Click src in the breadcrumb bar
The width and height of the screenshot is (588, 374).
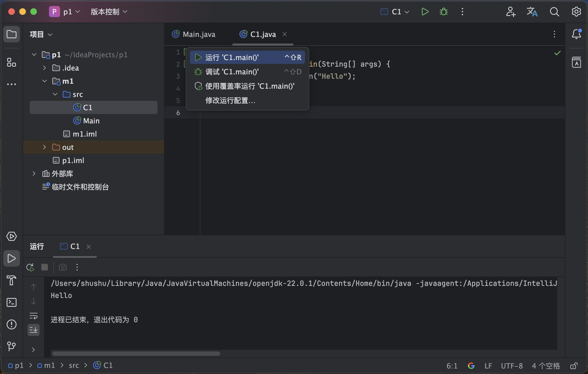click(74, 365)
